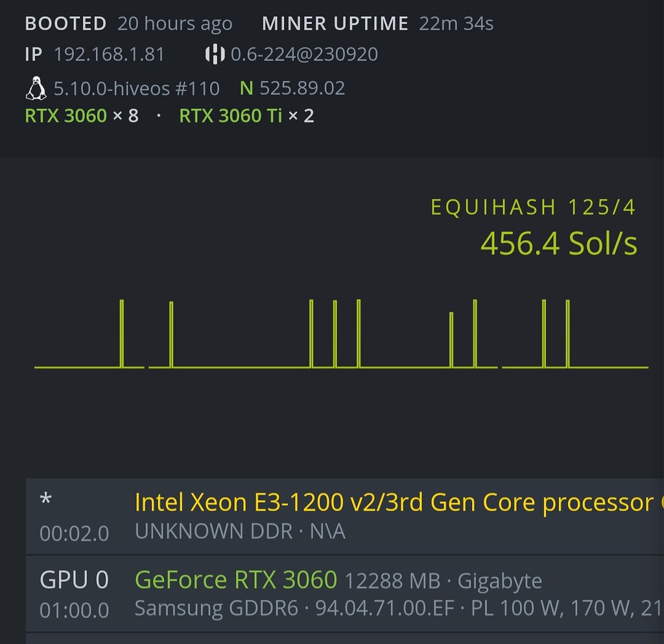Click the IP address 192.168.1.81
The height and width of the screenshot is (644, 664).
coord(109,54)
